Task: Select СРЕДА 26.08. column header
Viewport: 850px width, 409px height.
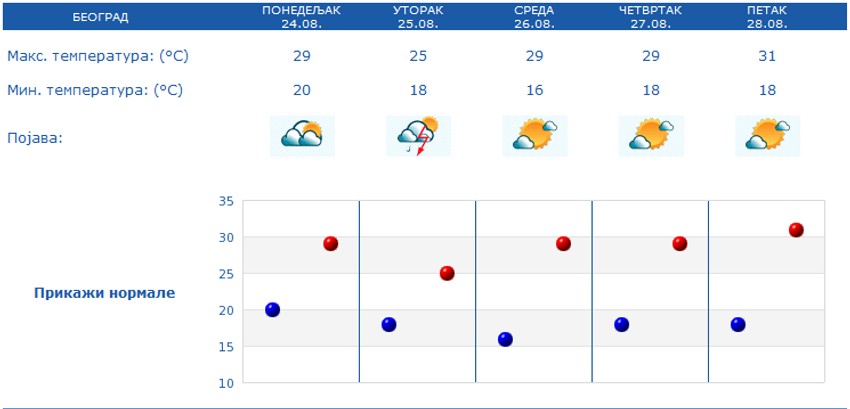Action: click(534, 16)
